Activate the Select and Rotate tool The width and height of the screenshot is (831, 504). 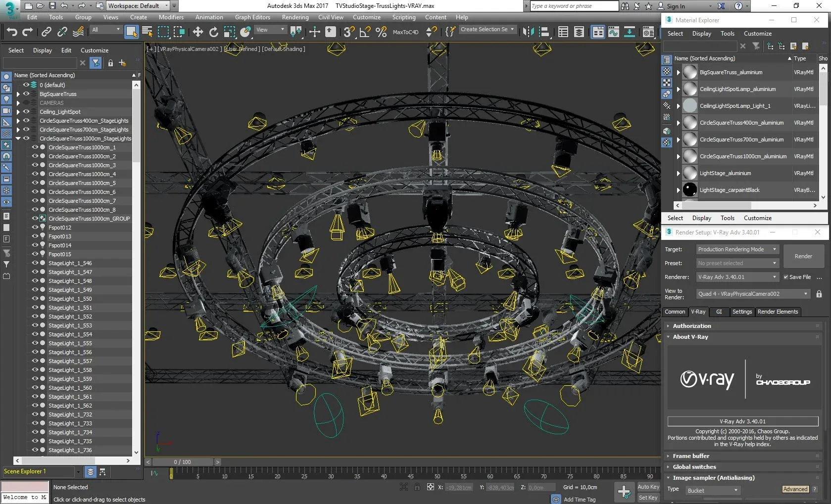point(213,32)
